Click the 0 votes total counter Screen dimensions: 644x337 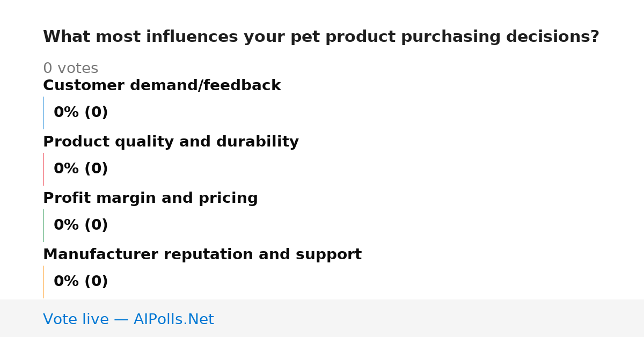[70, 68]
